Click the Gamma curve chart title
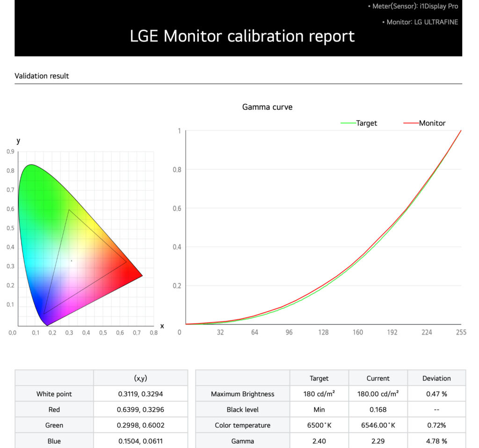 [267, 107]
